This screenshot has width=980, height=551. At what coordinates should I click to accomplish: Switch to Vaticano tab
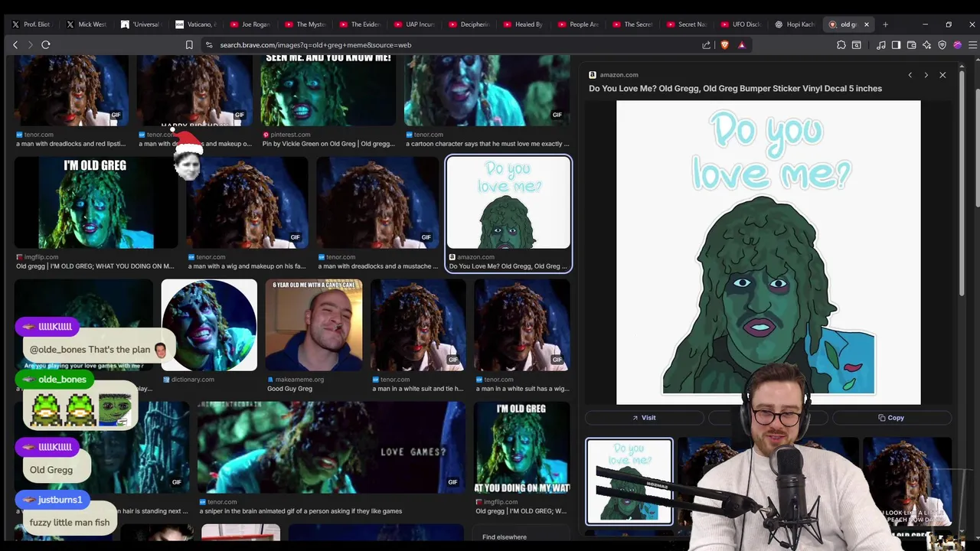[197, 24]
